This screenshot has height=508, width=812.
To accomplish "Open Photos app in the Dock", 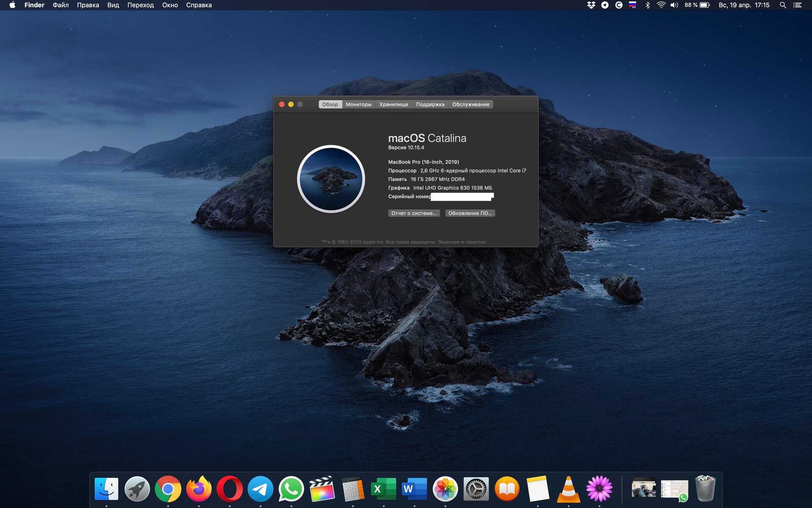I will point(445,489).
